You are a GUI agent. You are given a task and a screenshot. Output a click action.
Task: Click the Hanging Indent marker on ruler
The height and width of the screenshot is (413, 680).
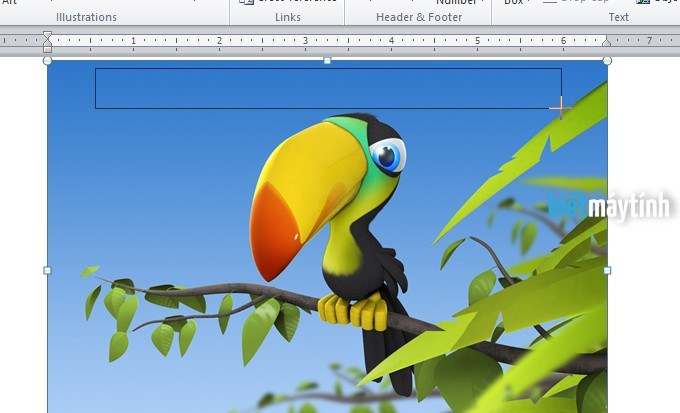47,43
